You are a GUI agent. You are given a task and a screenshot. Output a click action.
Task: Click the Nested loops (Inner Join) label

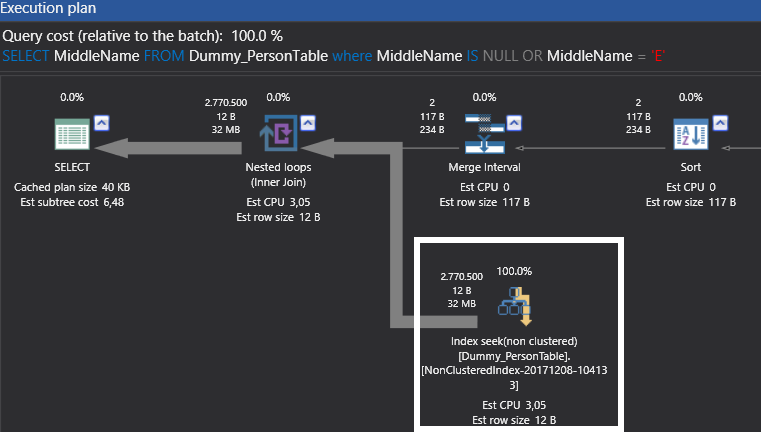point(277,175)
